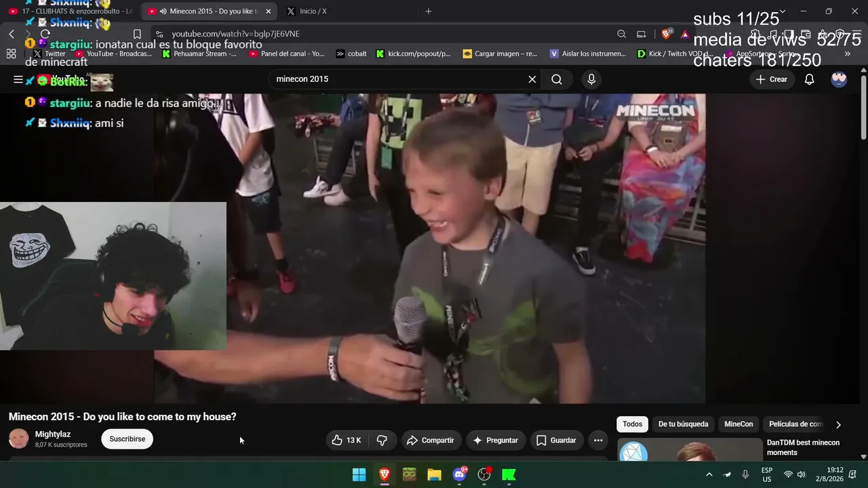Screen dimensions: 868x488
Task: Open YouTube notifications bell
Action: [x=809, y=79]
